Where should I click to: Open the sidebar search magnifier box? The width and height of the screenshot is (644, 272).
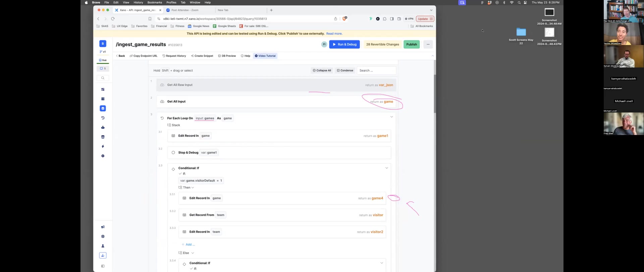[103, 78]
